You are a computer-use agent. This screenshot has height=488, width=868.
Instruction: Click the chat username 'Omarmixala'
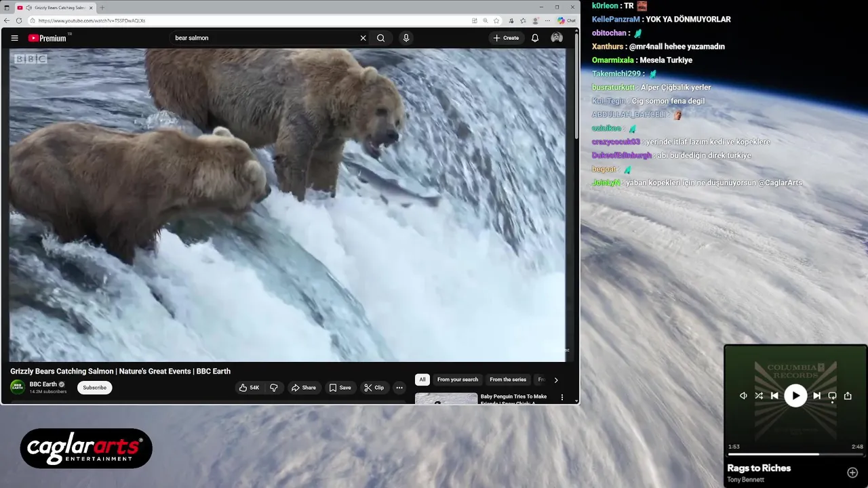[614, 60]
